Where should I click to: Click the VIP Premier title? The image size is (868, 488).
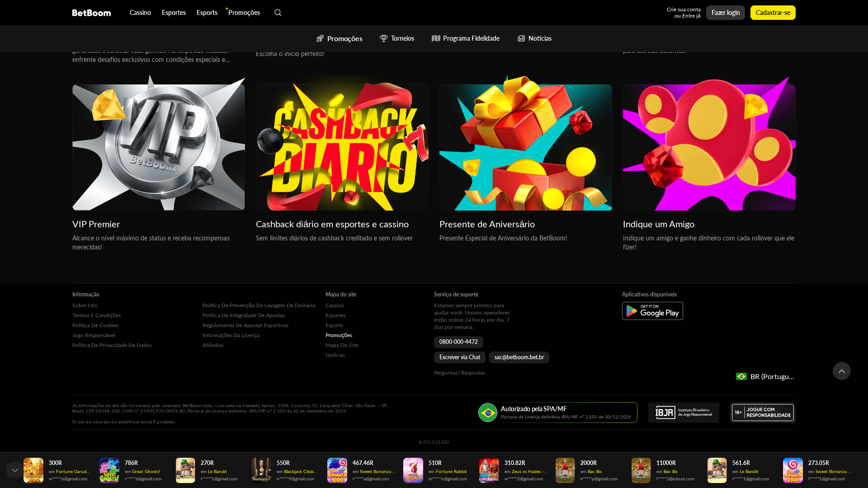pyautogui.click(x=96, y=224)
